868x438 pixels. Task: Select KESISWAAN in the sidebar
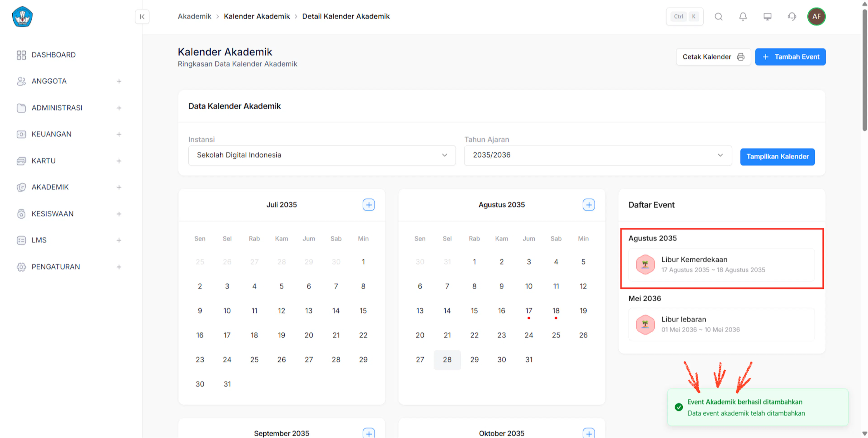[x=53, y=214]
